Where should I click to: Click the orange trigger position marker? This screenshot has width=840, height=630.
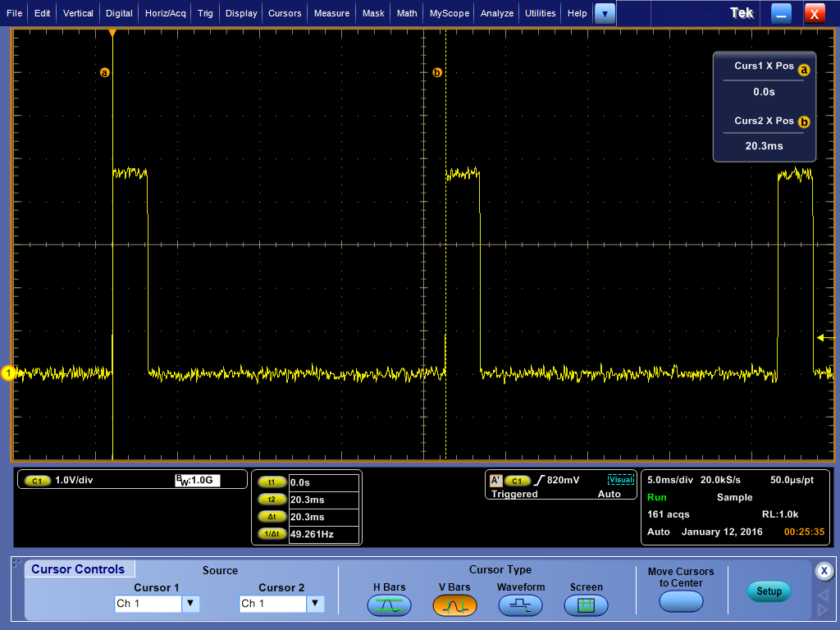pos(112,34)
